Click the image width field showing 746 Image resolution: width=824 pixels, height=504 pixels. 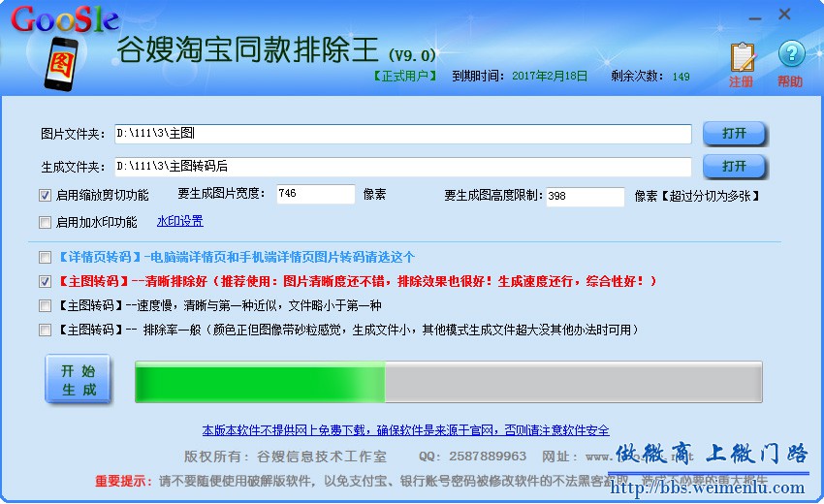(316, 194)
